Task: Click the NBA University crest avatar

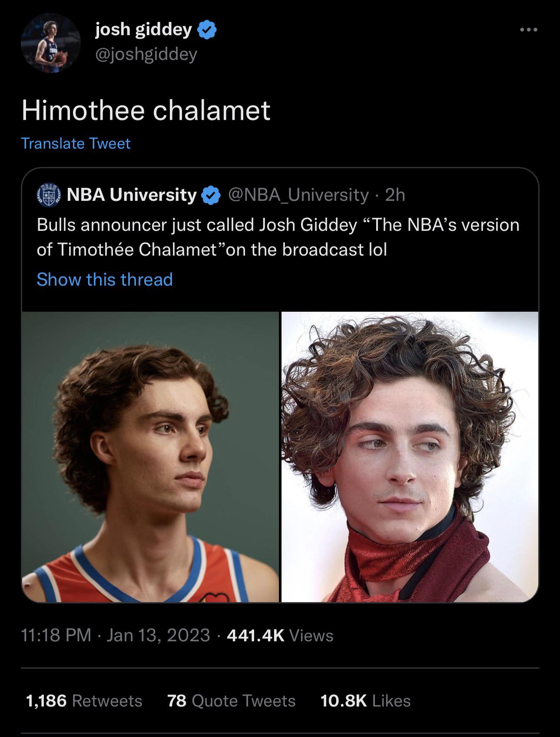Action: click(x=48, y=195)
